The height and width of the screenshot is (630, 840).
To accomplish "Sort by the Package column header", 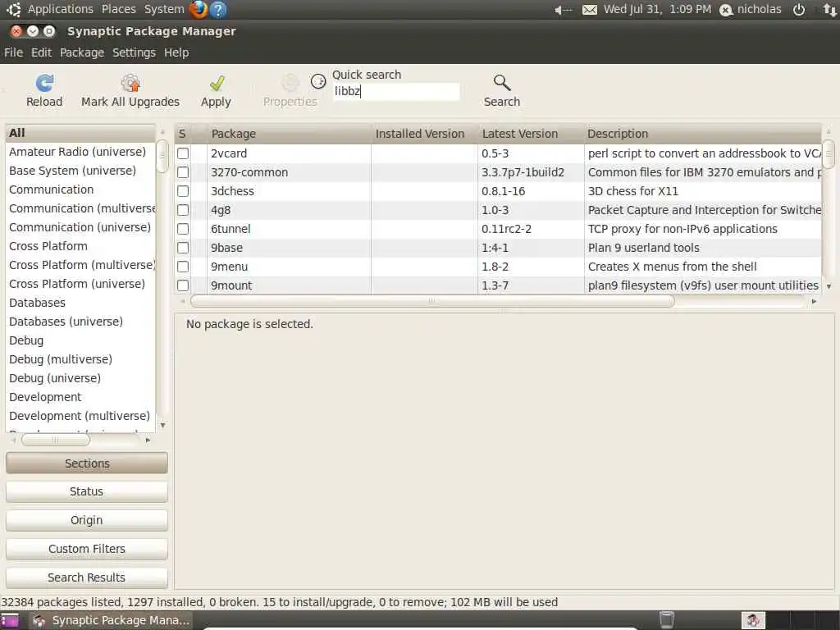I will [290, 134].
